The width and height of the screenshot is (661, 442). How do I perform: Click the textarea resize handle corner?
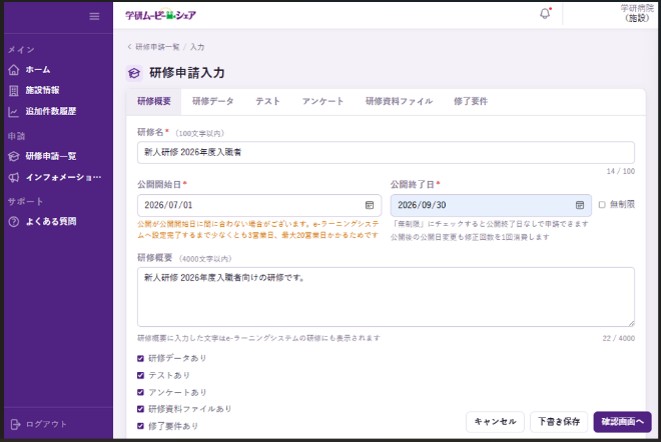(x=631, y=323)
